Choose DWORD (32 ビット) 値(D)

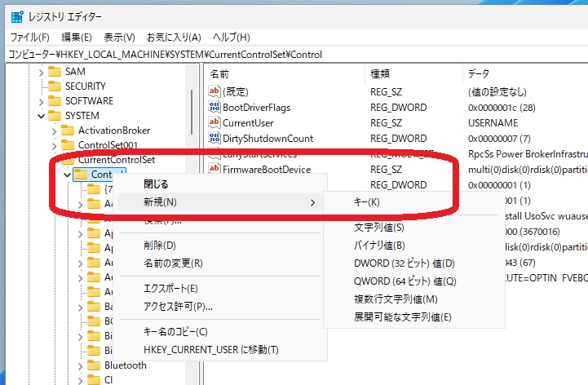tap(414, 263)
